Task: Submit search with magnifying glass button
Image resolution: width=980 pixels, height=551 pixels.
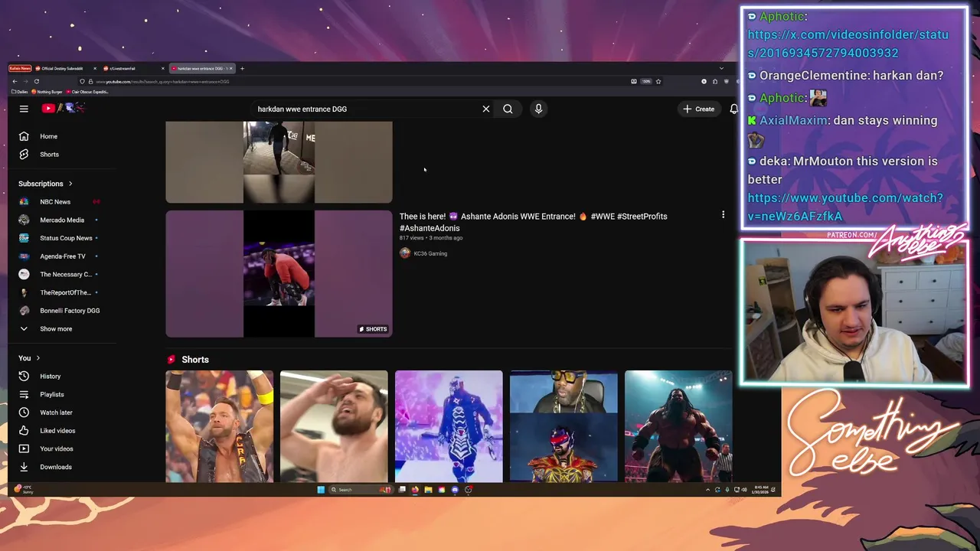Action: tap(508, 109)
